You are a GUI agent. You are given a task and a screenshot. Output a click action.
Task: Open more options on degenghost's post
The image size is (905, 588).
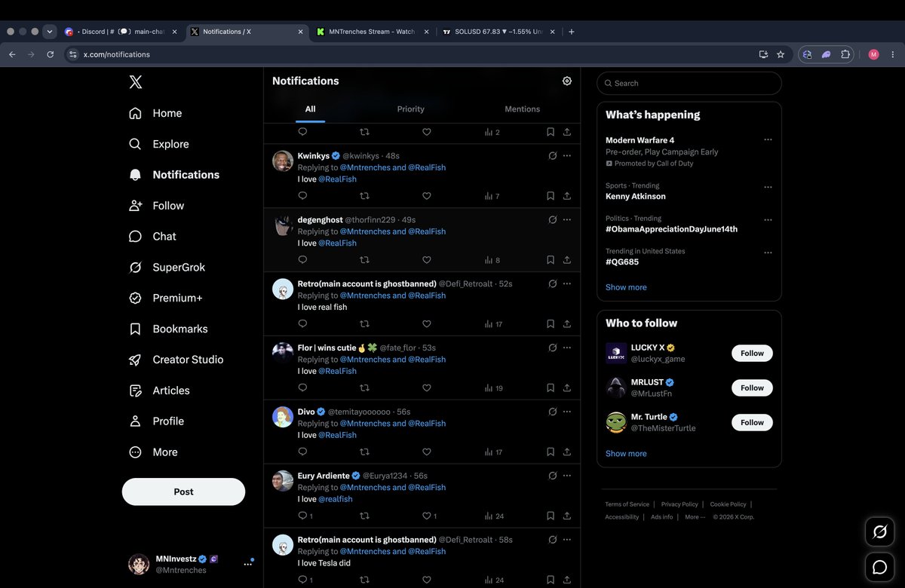[567, 220]
